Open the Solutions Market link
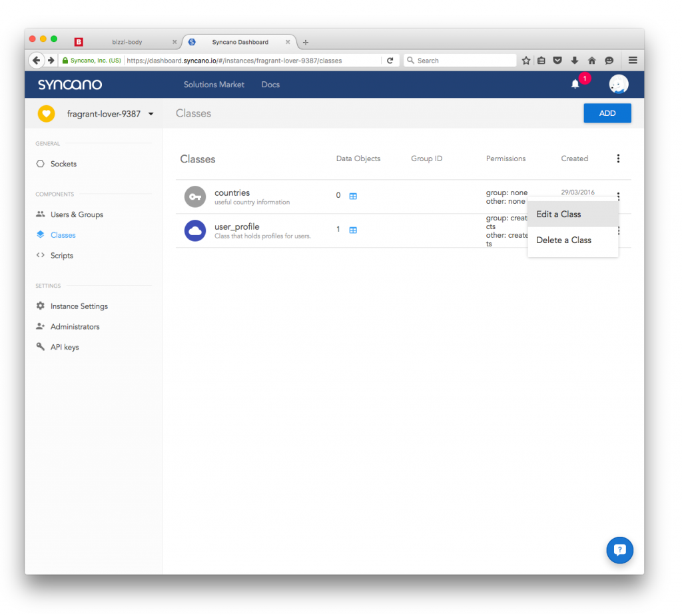The width and height of the screenshot is (682, 616). pyautogui.click(x=214, y=85)
